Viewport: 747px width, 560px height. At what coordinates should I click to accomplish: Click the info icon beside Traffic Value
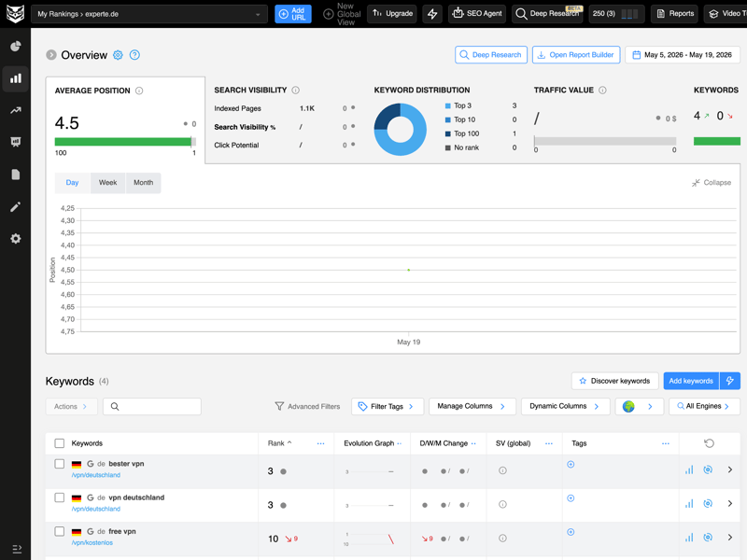click(602, 90)
